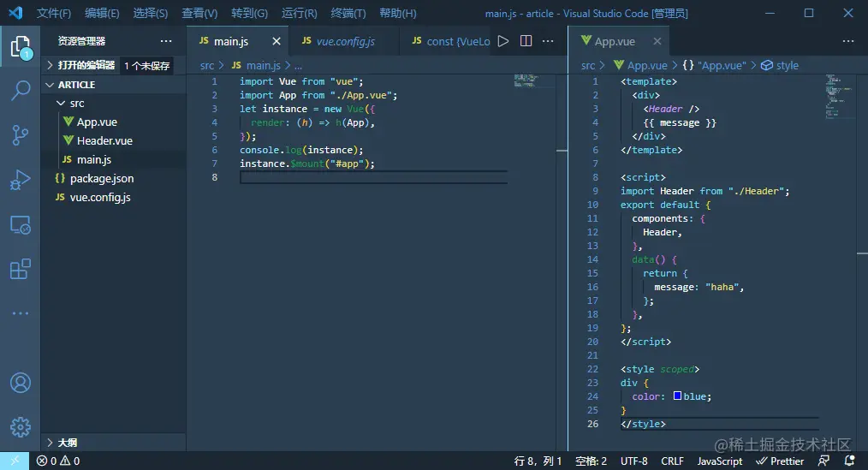Click the main.js breadcrumb item

point(256,65)
